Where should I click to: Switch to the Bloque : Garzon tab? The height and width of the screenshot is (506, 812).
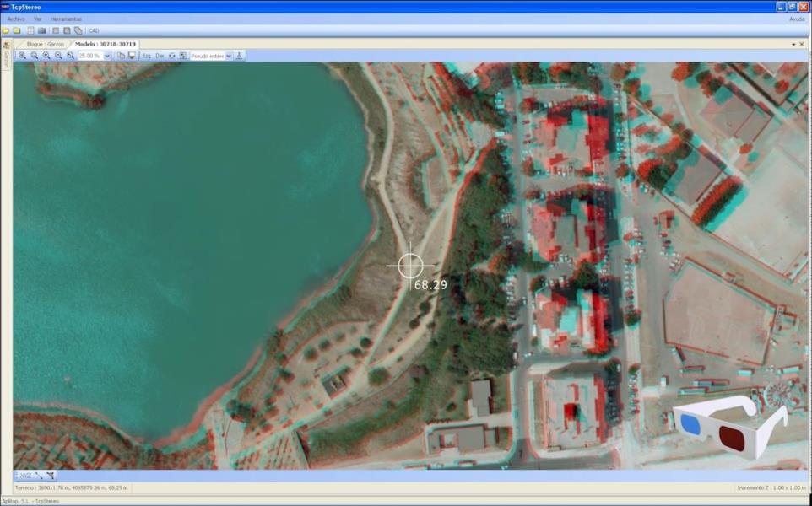point(46,44)
